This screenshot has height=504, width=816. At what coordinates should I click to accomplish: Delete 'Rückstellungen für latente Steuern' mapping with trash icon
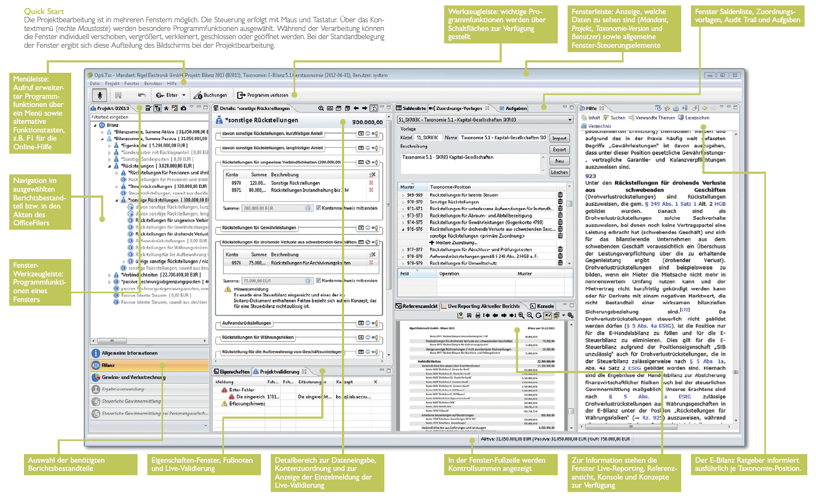(x=560, y=195)
